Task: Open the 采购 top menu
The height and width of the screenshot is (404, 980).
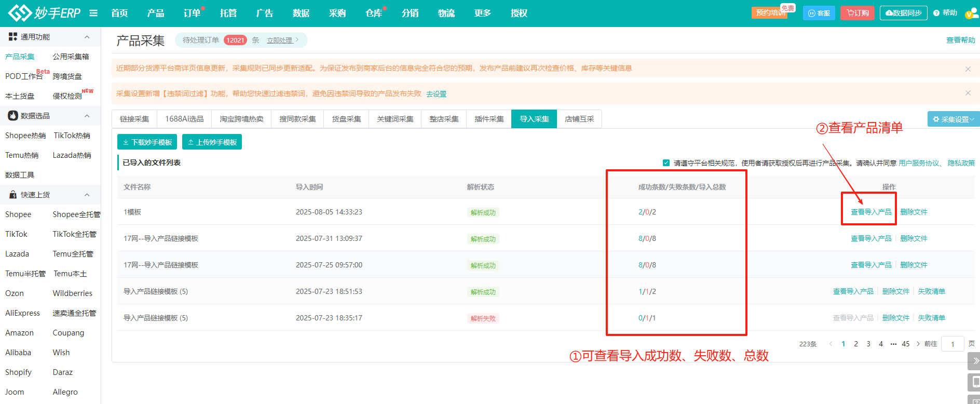Action: (337, 13)
